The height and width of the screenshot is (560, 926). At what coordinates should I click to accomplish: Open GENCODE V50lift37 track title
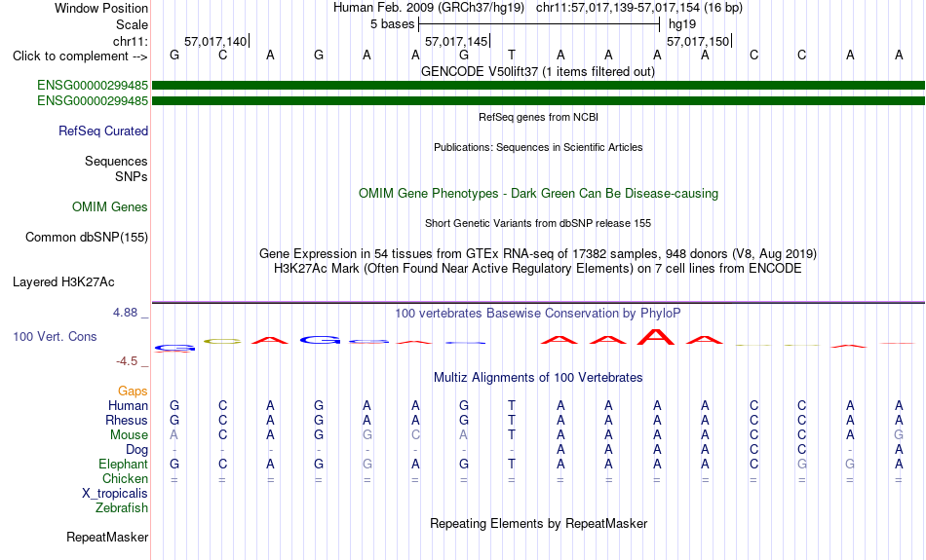[x=538, y=72]
